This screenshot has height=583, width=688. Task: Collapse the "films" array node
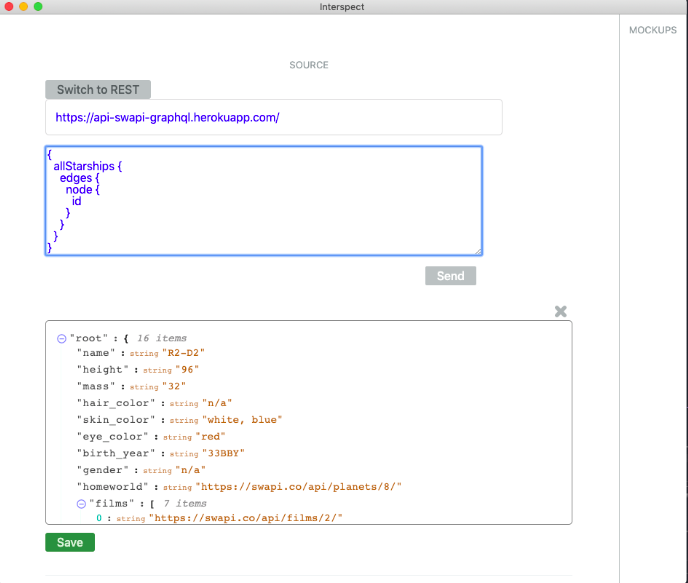coord(81,504)
